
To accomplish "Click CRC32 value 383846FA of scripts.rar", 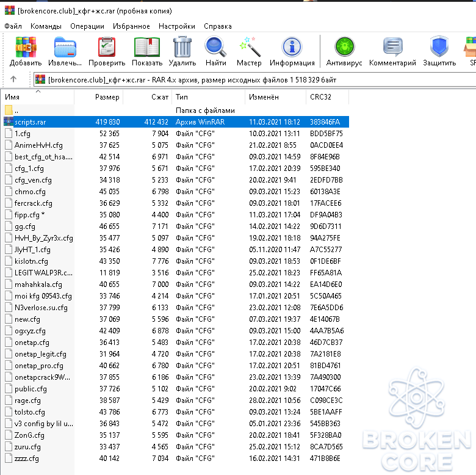I will point(325,121).
